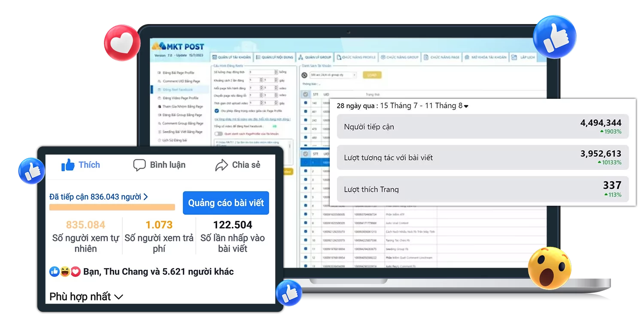644x314 pixels.
Task: Toggle Quét danh sách PageProfile switch
Action: click(219, 134)
